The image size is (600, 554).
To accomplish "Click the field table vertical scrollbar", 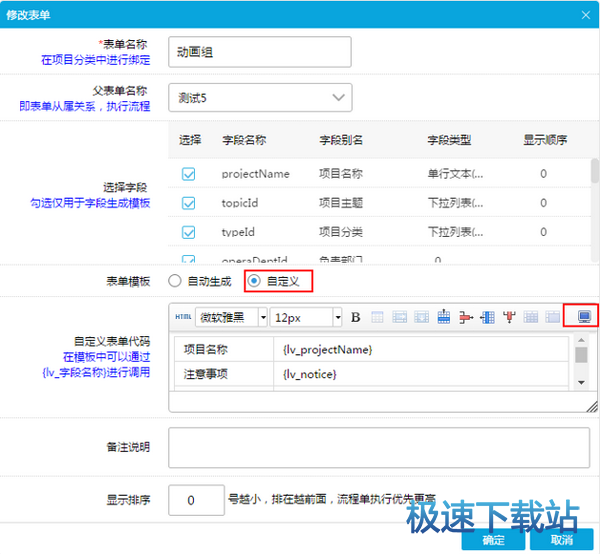I will click(x=595, y=171).
